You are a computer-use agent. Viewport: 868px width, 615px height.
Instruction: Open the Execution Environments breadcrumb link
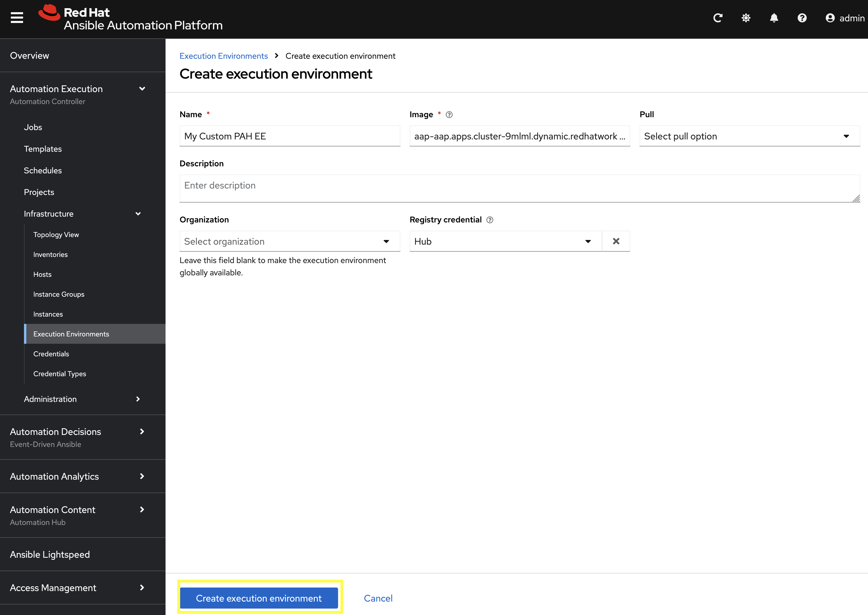(223, 56)
